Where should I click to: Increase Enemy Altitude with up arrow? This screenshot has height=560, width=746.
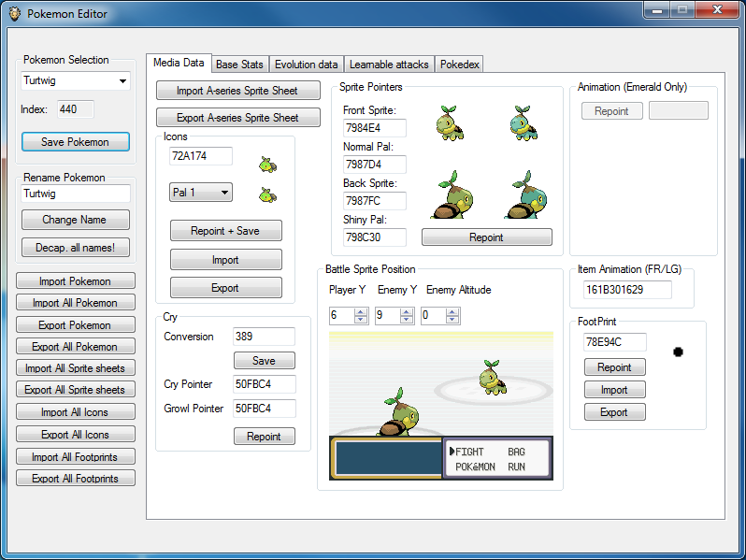coord(452,311)
